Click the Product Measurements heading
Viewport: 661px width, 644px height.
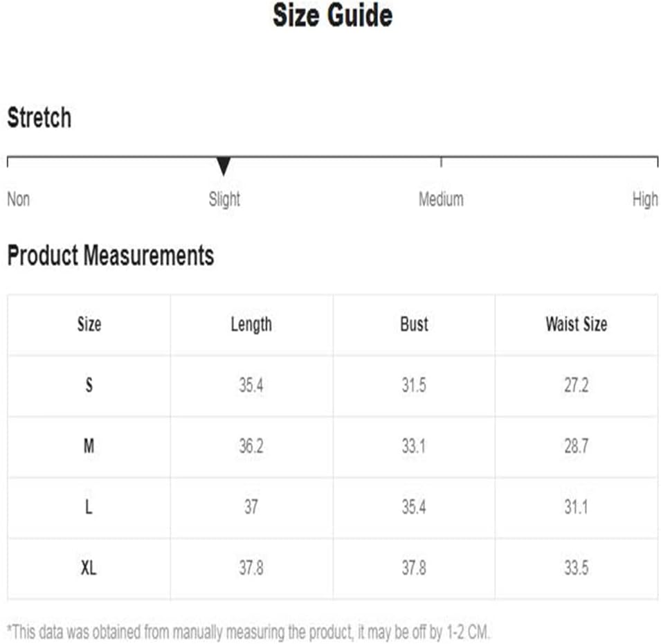click(111, 256)
